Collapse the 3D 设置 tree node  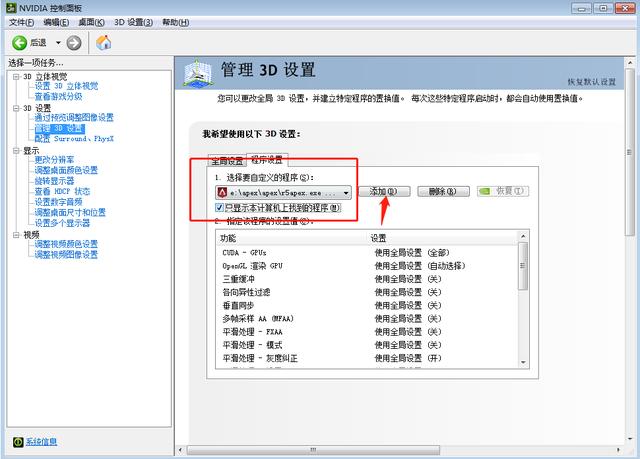click(14, 108)
